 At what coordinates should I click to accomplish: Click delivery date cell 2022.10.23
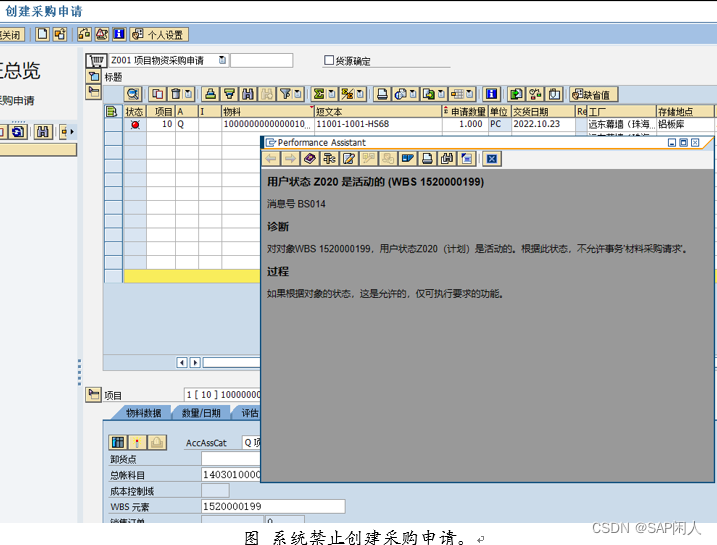click(543, 124)
